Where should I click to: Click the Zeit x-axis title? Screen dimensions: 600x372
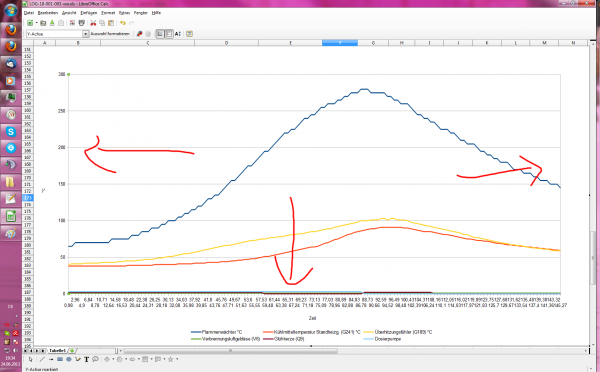[x=313, y=318]
